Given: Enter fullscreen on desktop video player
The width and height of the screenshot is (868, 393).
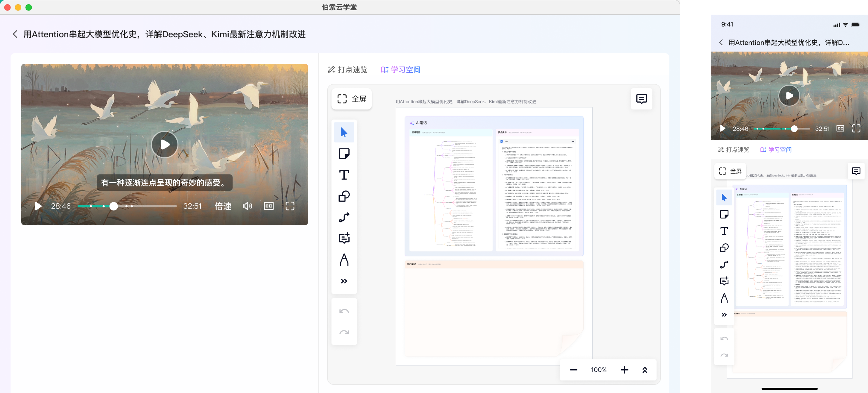Looking at the screenshot, I should 290,206.
